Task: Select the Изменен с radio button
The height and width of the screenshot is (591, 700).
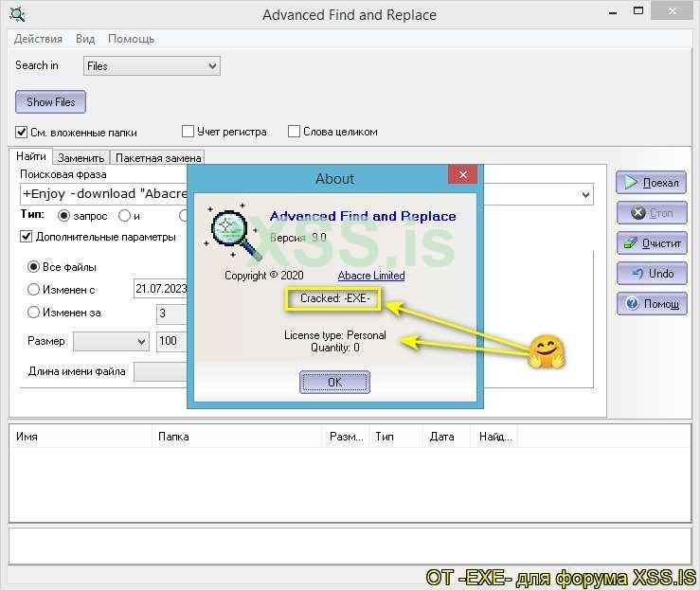Action: pyautogui.click(x=34, y=289)
